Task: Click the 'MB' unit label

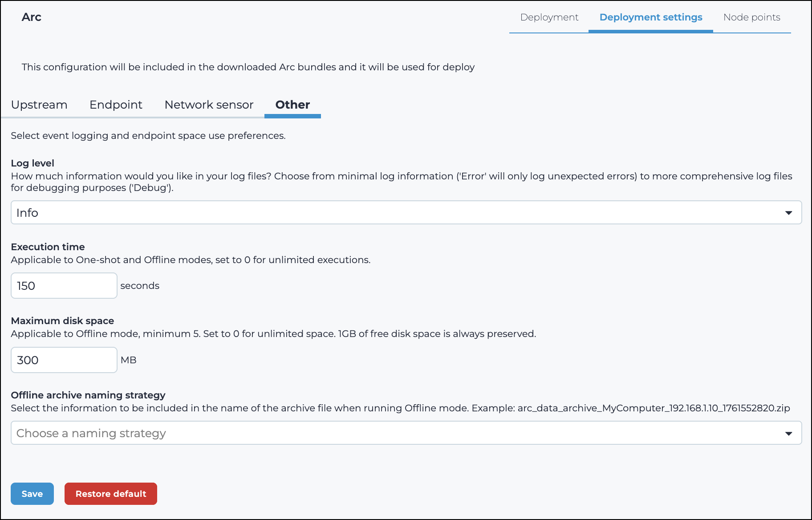Action: (129, 360)
